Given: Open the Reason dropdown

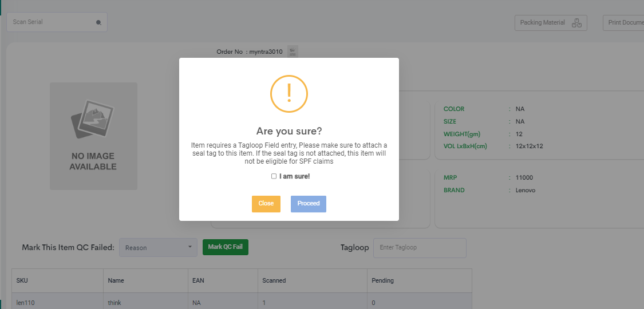Looking at the screenshot, I should click(x=158, y=247).
